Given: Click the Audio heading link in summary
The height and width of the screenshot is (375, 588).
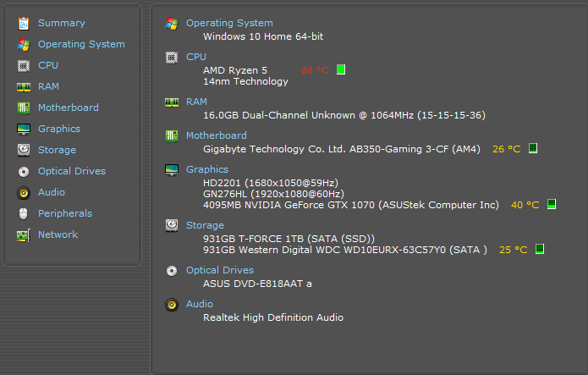Looking at the screenshot, I should point(200,304).
